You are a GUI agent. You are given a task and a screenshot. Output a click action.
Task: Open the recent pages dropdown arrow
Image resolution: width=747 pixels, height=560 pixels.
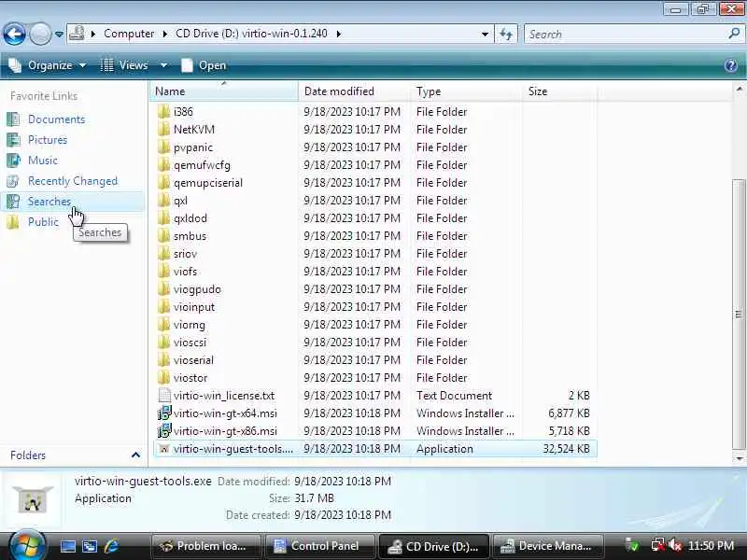(59, 35)
